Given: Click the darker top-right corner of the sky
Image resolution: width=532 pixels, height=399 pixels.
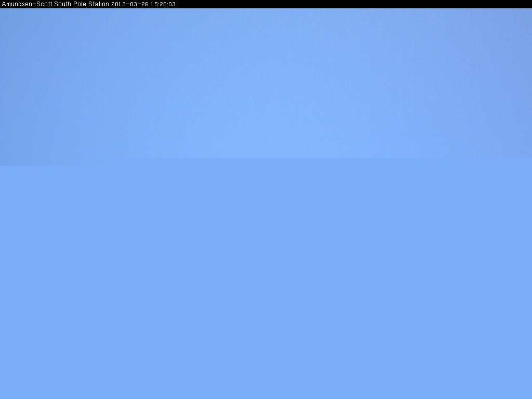Looking at the screenshot, I should coord(525,15).
